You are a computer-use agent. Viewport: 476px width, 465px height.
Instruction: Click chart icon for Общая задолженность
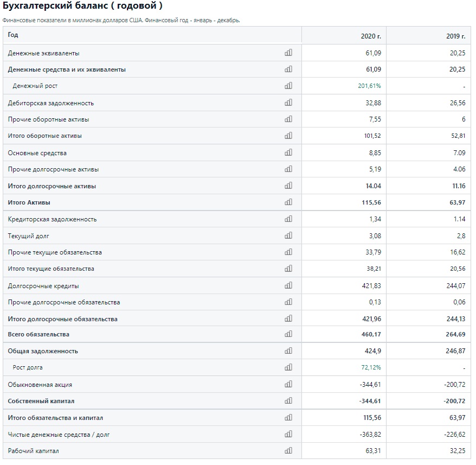click(288, 351)
